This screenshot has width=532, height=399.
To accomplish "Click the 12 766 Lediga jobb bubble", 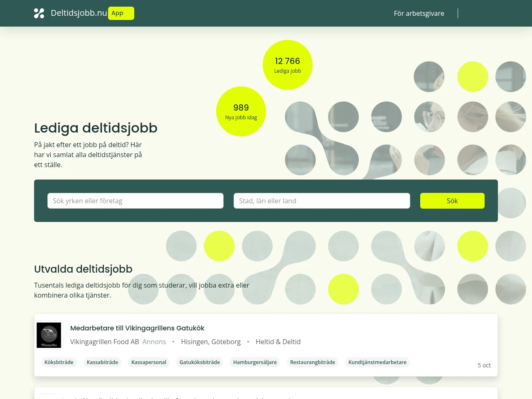I will 288,65.
